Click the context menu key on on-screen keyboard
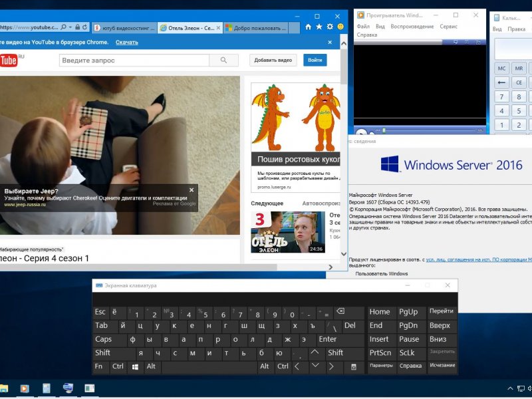 [x=354, y=367]
